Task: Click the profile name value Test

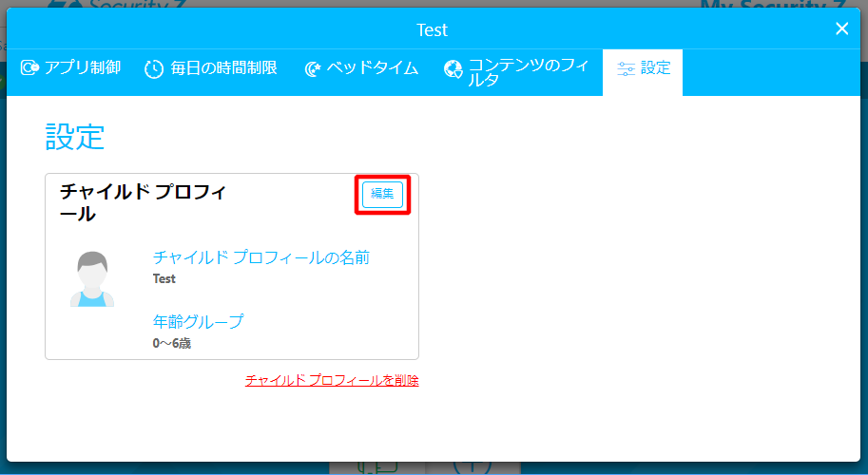Action: pyautogui.click(x=164, y=279)
